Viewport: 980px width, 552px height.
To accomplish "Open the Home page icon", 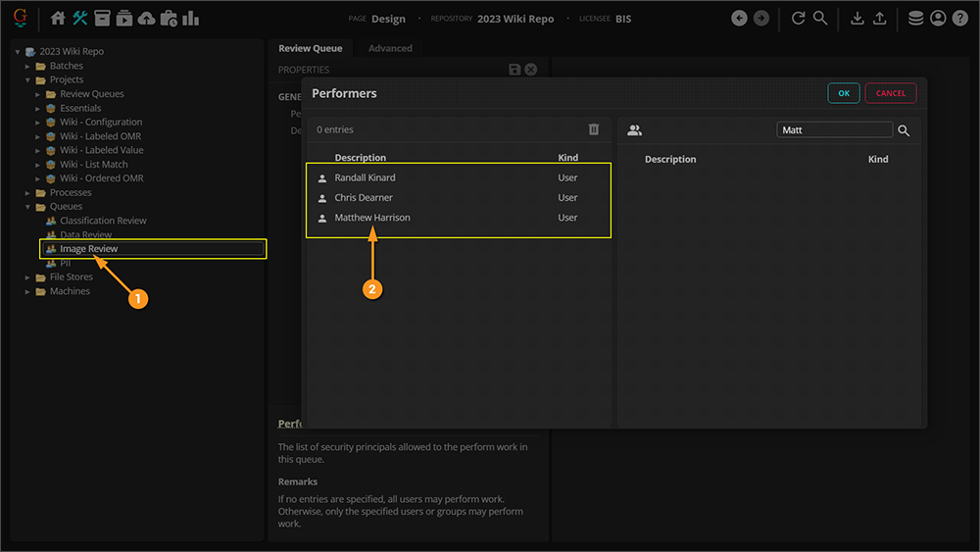I will point(58,19).
